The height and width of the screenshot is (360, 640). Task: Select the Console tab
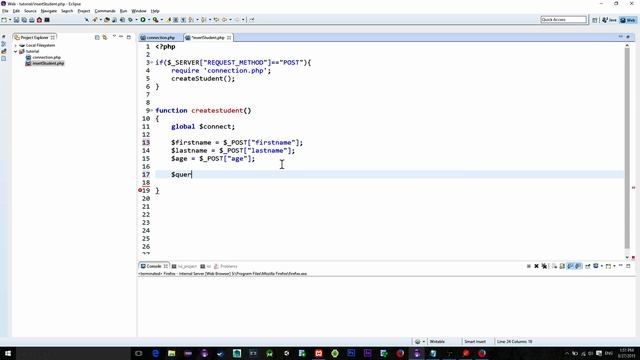pos(154,266)
